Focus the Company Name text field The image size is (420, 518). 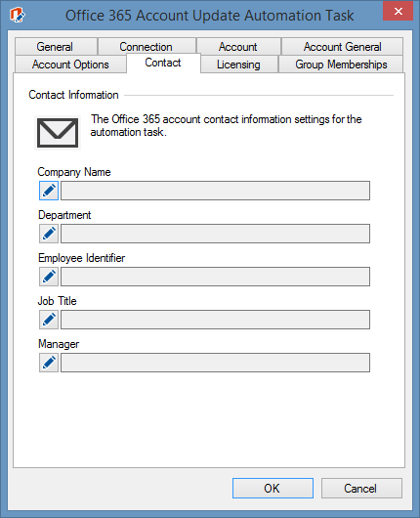tap(215, 191)
